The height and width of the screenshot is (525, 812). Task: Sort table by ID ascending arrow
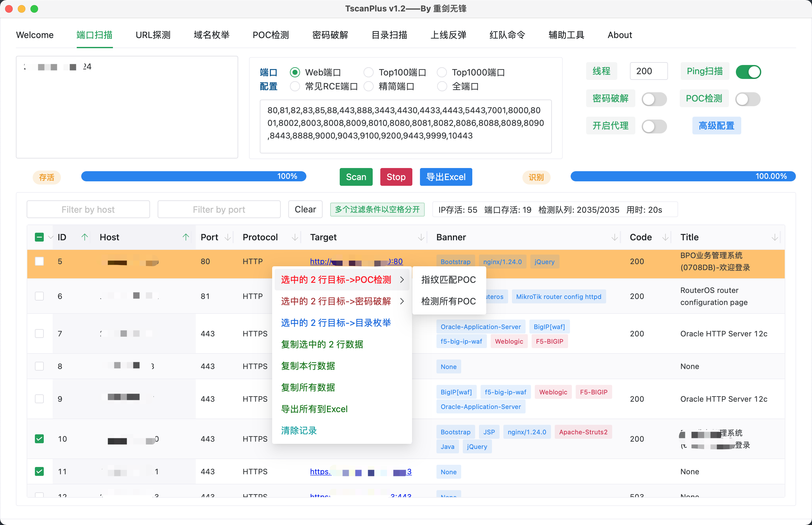point(85,237)
